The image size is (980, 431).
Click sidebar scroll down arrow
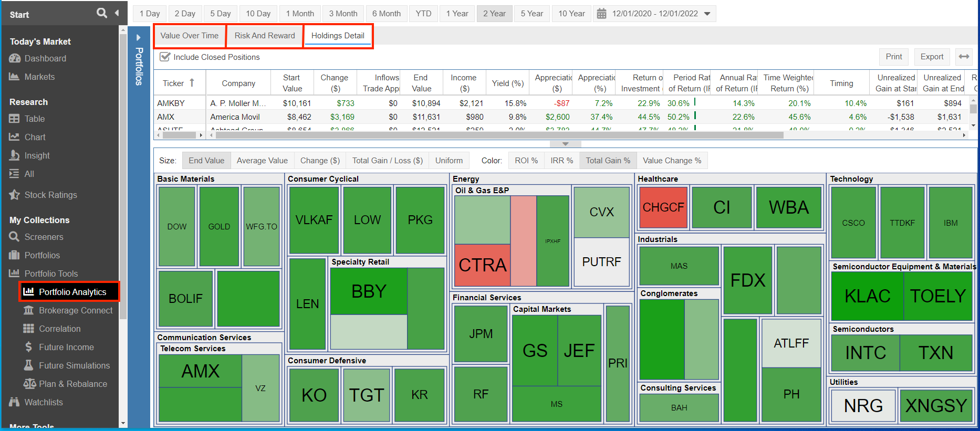click(123, 423)
